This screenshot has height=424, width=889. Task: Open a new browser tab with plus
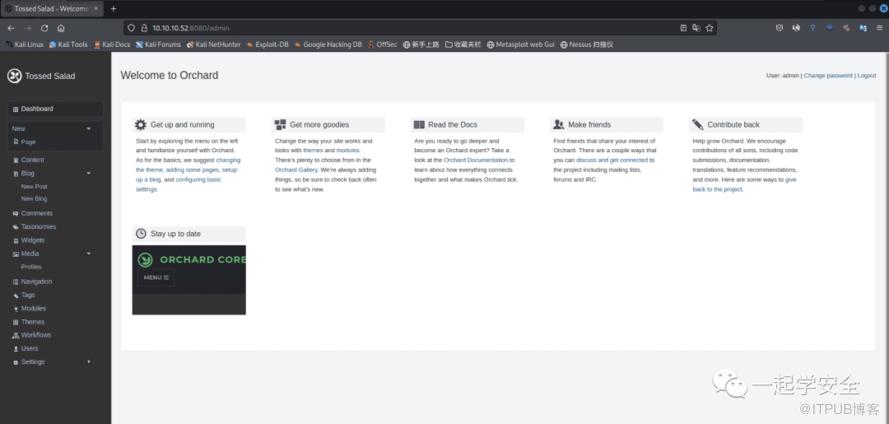[x=113, y=9]
